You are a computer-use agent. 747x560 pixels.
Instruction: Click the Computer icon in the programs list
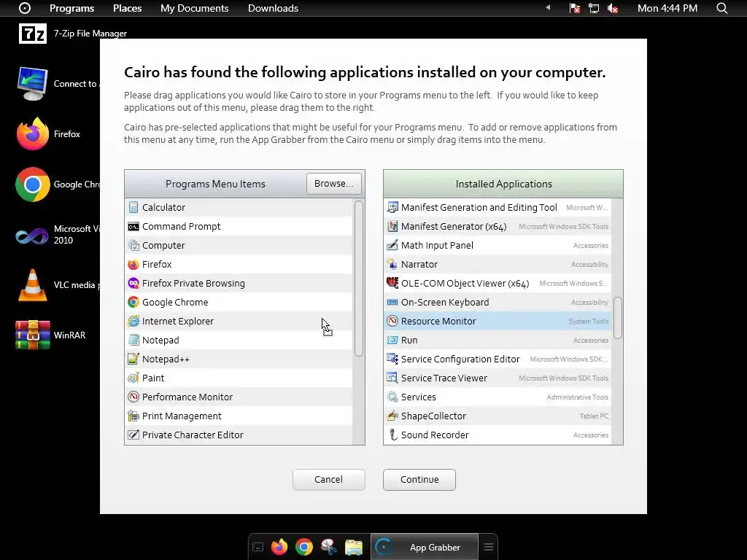[x=133, y=245]
